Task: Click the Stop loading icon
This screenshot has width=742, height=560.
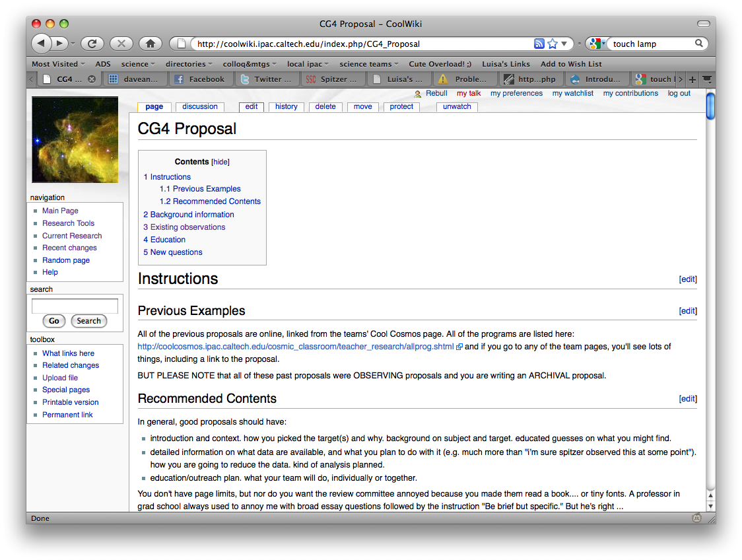Action: coord(121,44)
